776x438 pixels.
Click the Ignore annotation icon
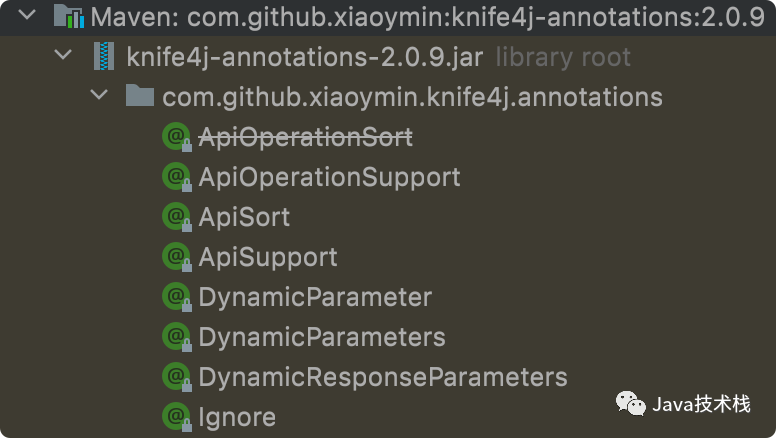176,416
